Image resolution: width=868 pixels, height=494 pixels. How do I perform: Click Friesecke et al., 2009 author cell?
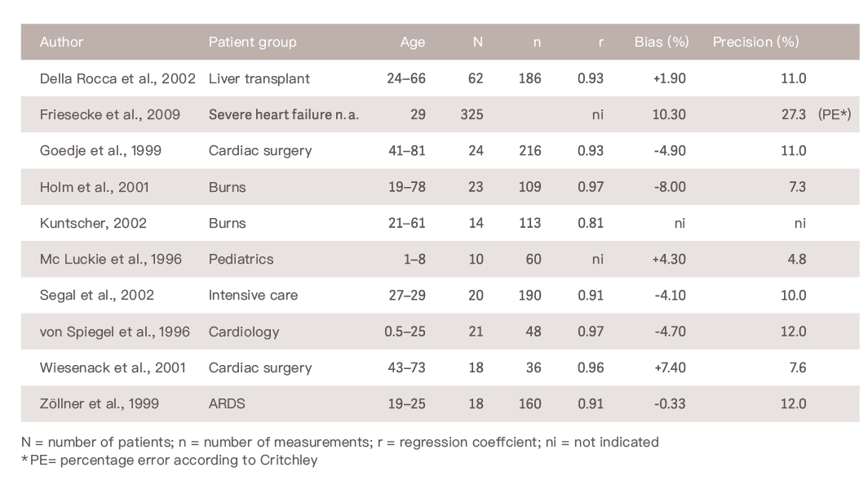(x=110, y=115)
